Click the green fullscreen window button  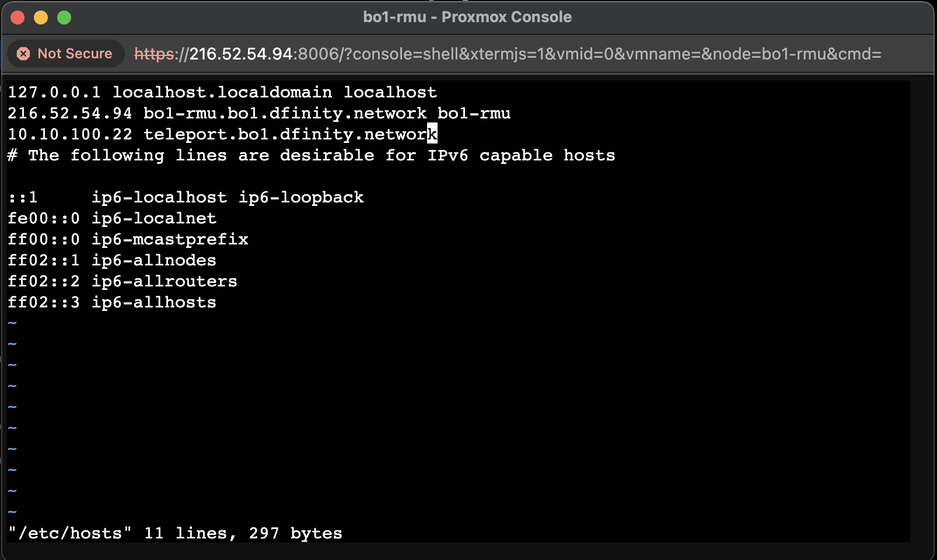tap(64, 17)
